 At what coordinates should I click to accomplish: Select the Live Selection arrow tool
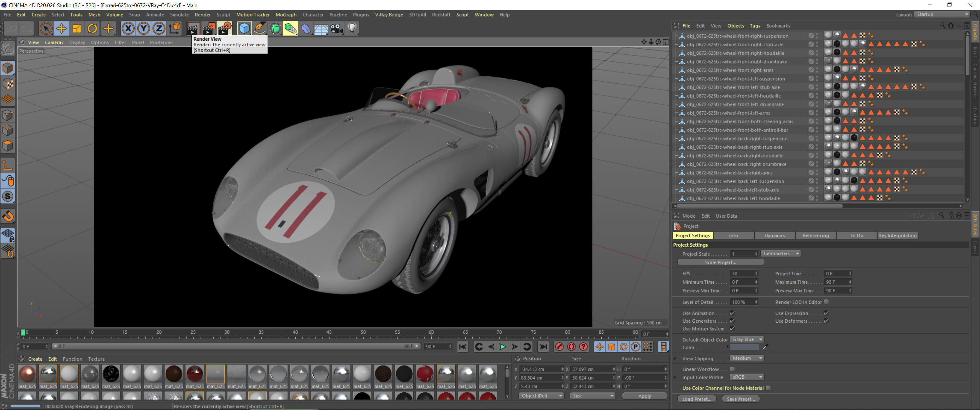click(x=46, y=28)
